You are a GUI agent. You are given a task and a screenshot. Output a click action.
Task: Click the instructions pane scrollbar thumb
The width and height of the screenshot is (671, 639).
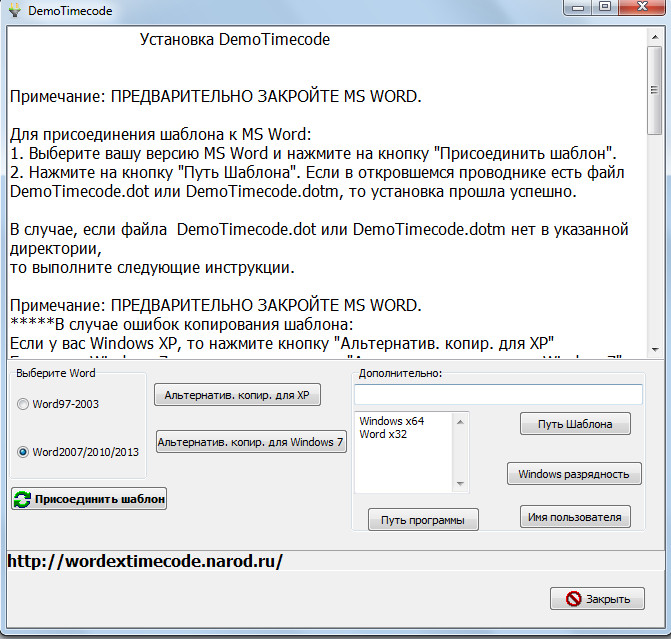coord(655,90)
